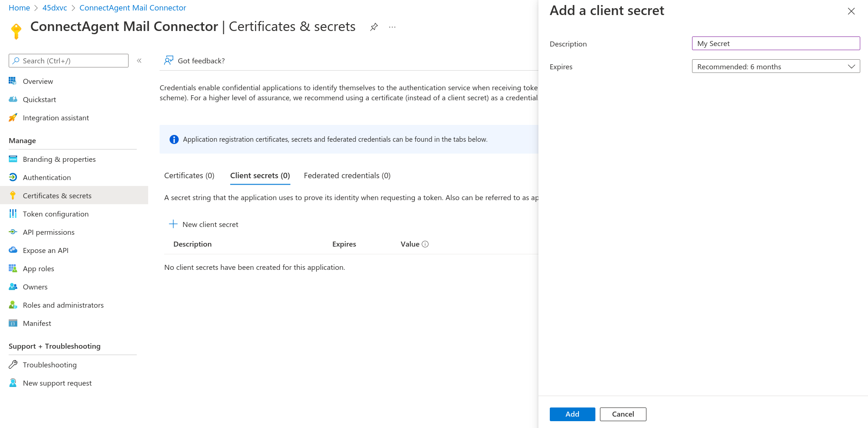Click the Overview grid icon in sidebar
Image resolution: width=868 pixels, height=428 pixels.
13,81
